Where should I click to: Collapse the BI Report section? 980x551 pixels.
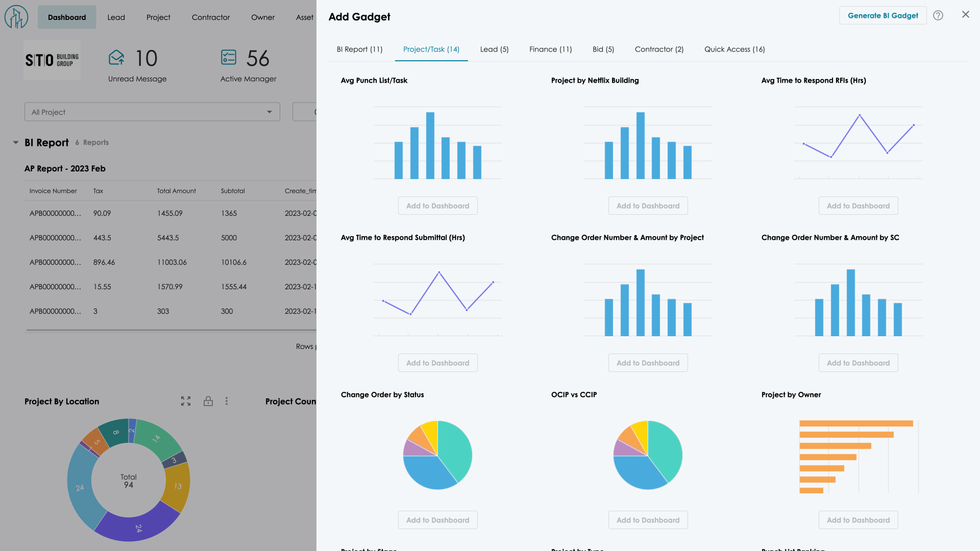[x=16, y=143]
